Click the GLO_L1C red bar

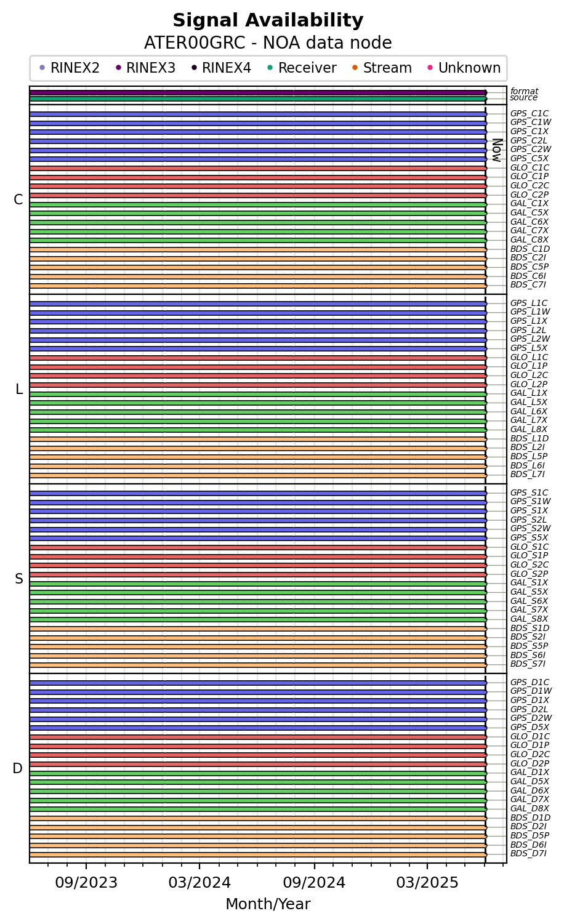[x=258, y=358]
